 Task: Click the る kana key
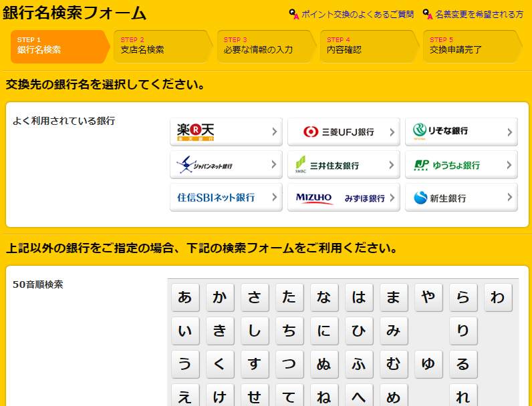pyautogui.click(x=463, y=364)
